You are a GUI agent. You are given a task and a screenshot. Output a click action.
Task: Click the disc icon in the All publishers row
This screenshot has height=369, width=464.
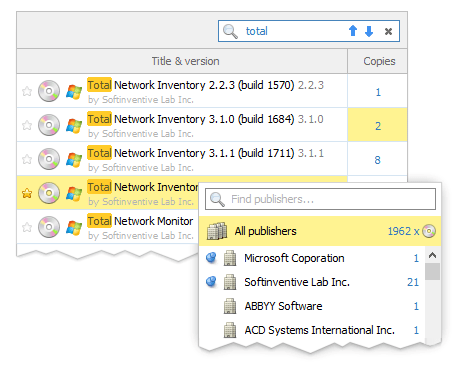click(429, 231)
